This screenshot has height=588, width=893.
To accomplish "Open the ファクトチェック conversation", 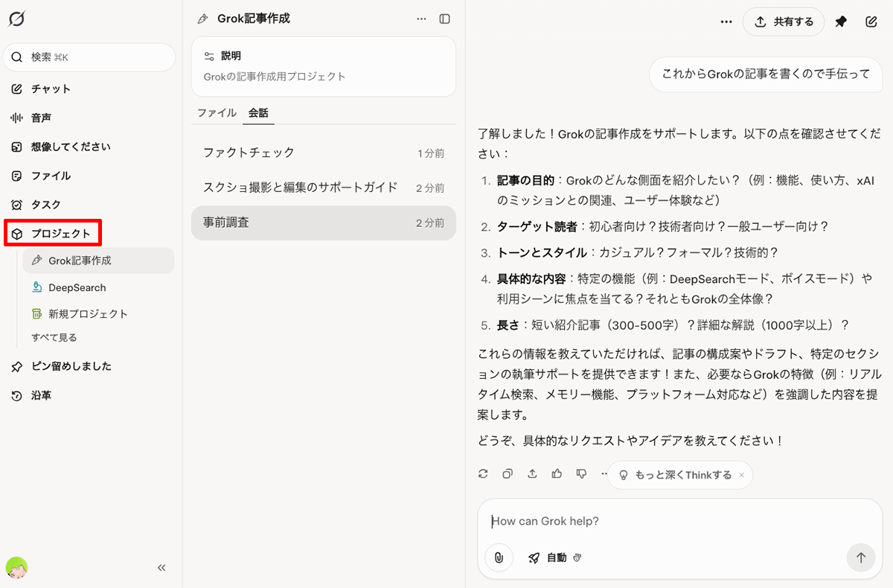I will pos(324,153).
